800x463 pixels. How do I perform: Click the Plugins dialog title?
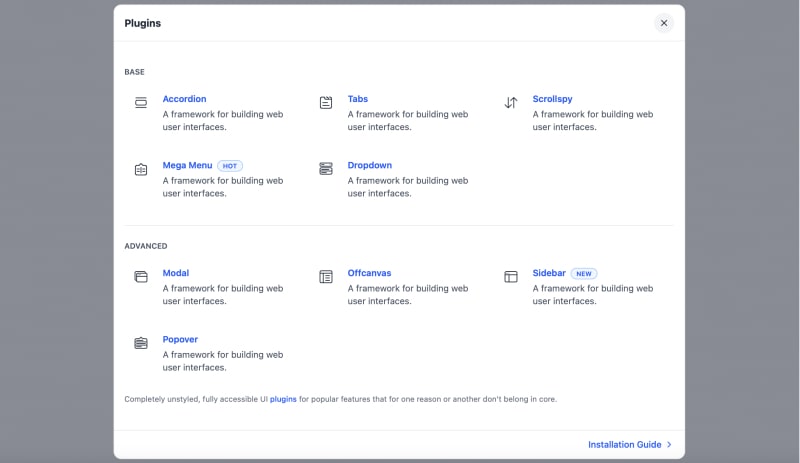tap(142, 23)
